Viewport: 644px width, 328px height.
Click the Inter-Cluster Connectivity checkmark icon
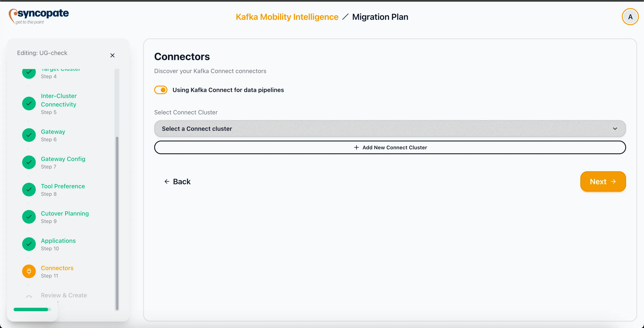click(29, 104)
